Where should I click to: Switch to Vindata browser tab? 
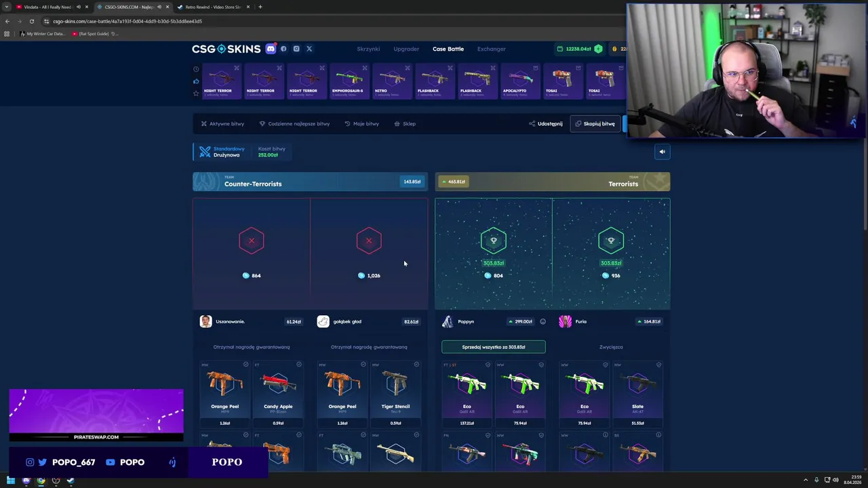pos(46,7)
